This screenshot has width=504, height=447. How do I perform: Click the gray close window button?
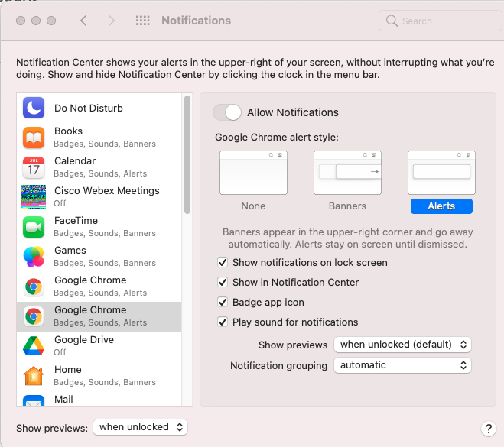pos(21,21)
